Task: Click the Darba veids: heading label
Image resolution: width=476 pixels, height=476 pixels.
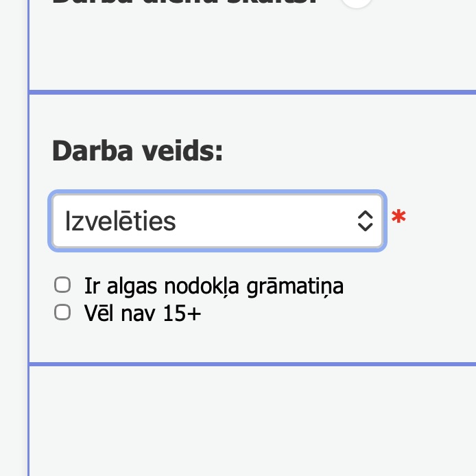Action: [x=137, y=151]
